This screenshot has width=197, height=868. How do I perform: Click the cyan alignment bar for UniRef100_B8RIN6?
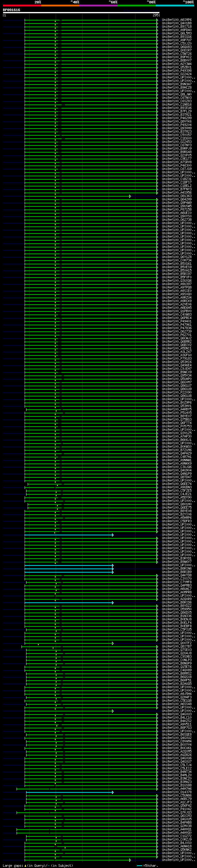(69, 569)
